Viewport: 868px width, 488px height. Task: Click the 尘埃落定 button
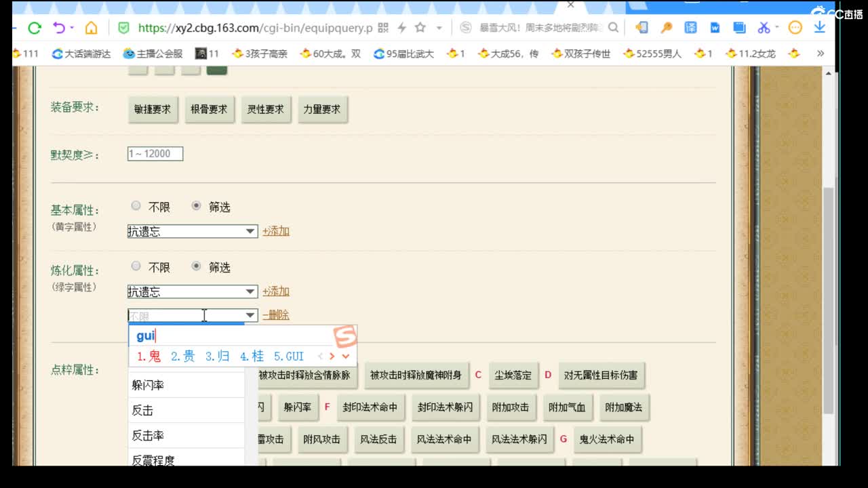coord(513,375)
